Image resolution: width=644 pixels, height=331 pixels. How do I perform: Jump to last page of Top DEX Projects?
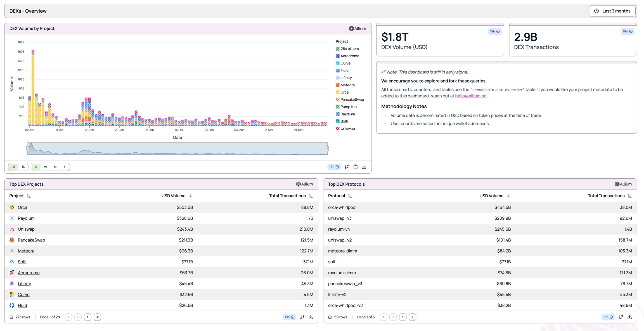pos(97,317)
